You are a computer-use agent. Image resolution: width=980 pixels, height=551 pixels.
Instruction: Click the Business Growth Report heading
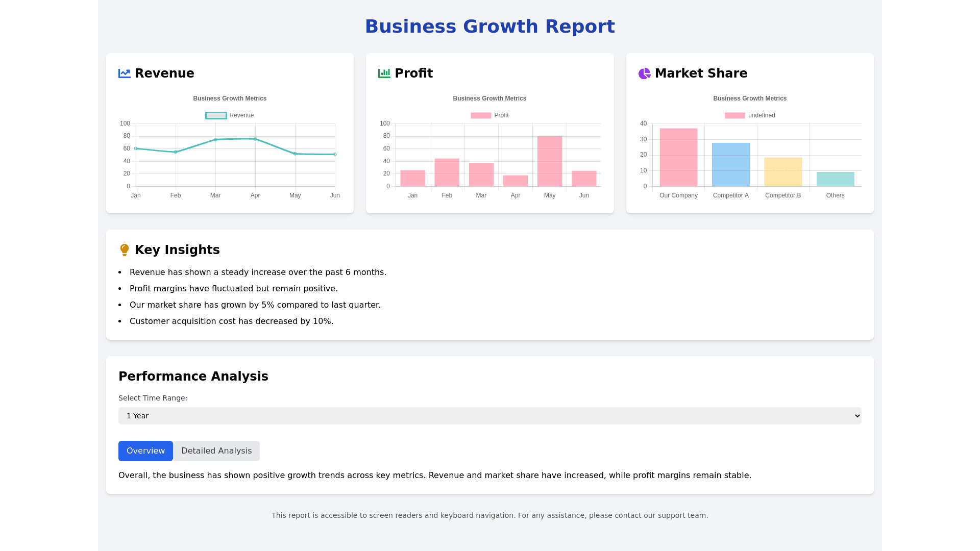pos(489,27)
